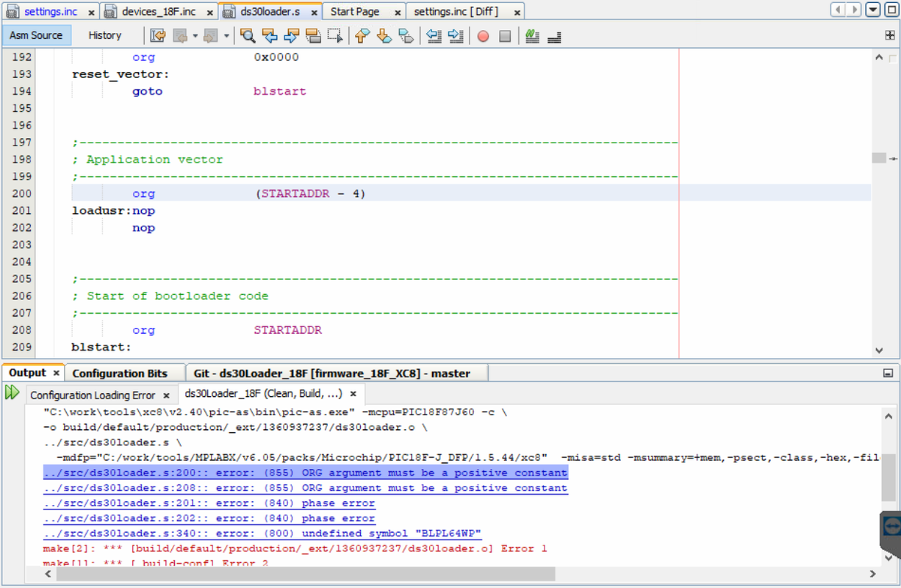Image resolution: width=901 pixels, height=588 pixels.
Task: Select the Asm Source view button
Action: point(37,35)
